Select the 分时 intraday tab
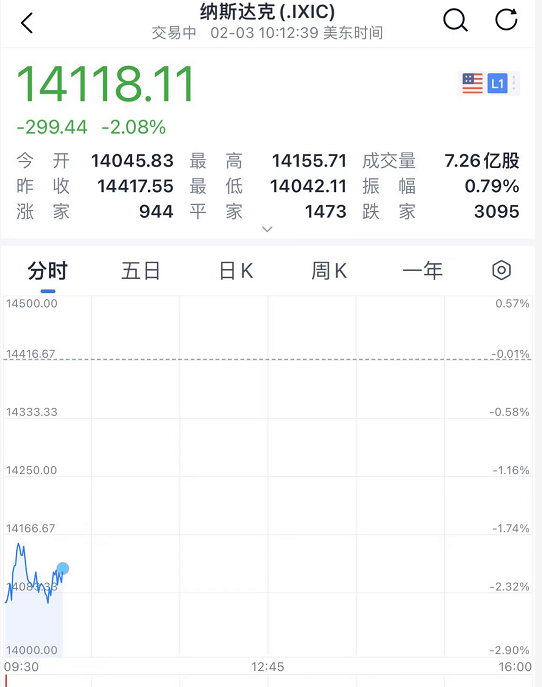Screen dimensions: 542x687 (x=48, y=270)
